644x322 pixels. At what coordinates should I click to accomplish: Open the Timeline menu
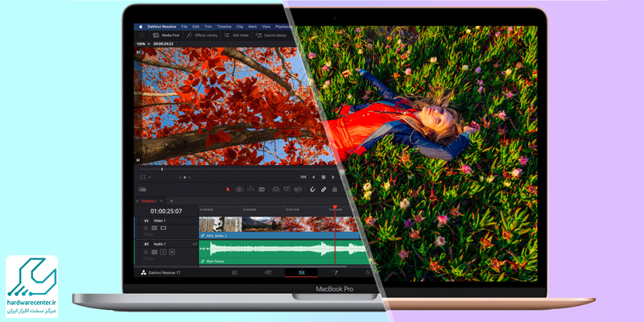click(225, 27)
